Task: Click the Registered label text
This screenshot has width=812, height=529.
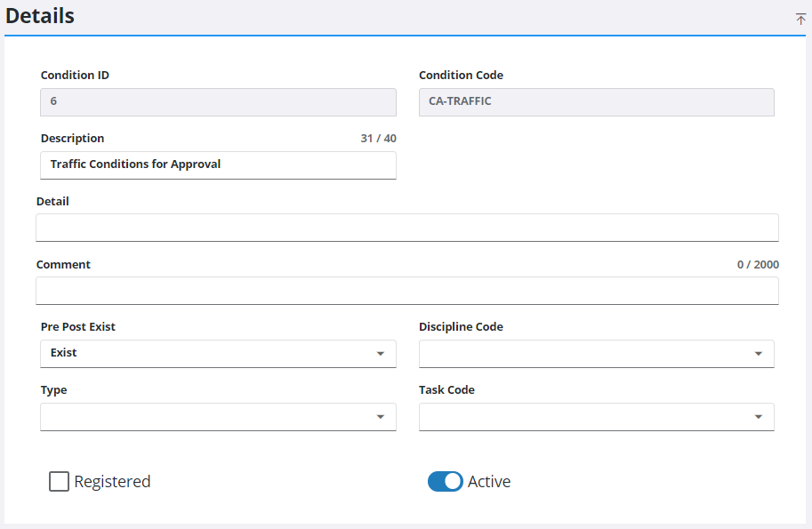Action: pos(112,482)
